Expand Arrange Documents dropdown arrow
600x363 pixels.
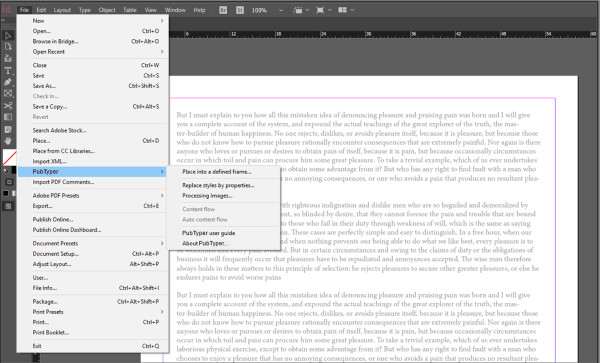352,10
